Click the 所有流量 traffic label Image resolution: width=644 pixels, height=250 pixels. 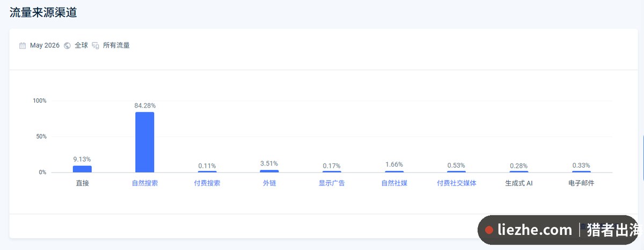pyautogui.click(x=116, y=46)
